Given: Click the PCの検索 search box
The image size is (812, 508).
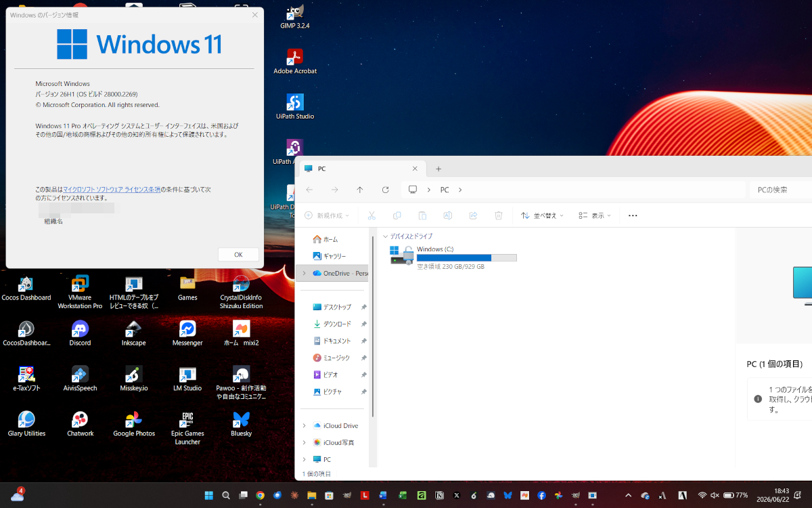Looking at the screenshot, I should click(x=780, y=190).
